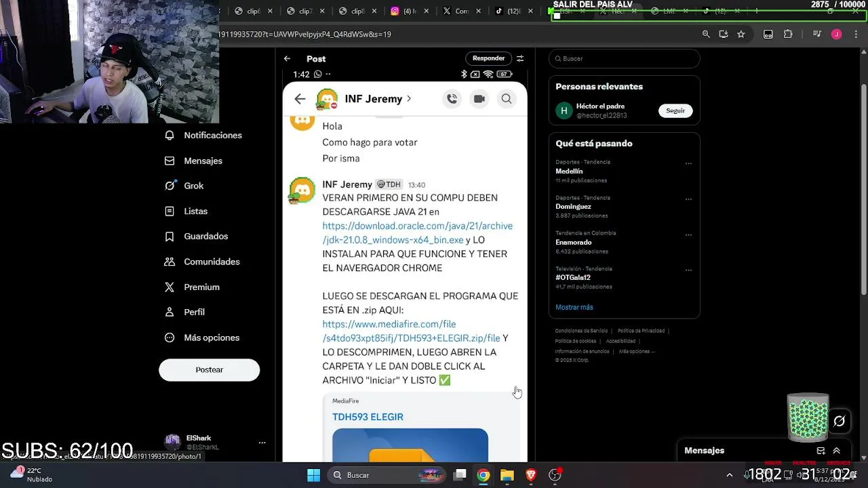Click Política de cookies footer link
Image resolution: width=868 pixels, height=488 pixels.
click(575, 341)
